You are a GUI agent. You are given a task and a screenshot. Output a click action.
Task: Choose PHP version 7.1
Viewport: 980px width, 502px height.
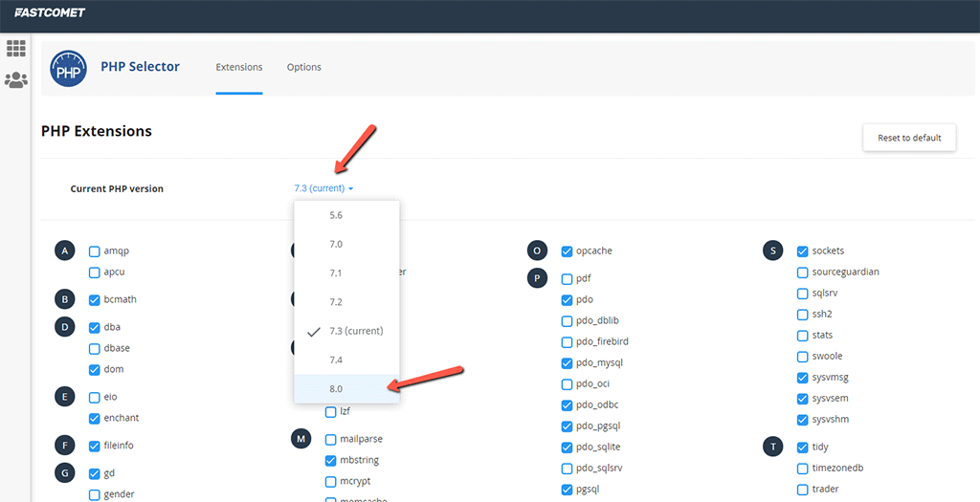tap(346, 273)
